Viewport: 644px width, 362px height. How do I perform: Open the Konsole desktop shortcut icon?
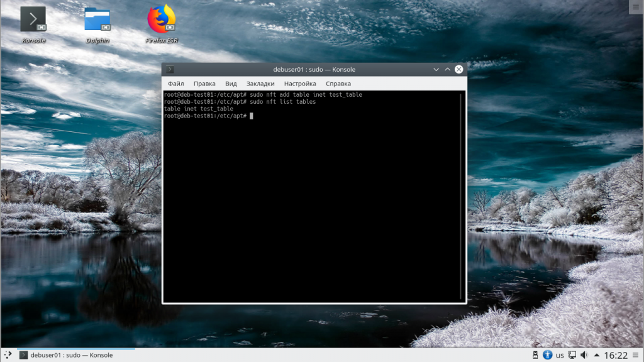point(33,19)
